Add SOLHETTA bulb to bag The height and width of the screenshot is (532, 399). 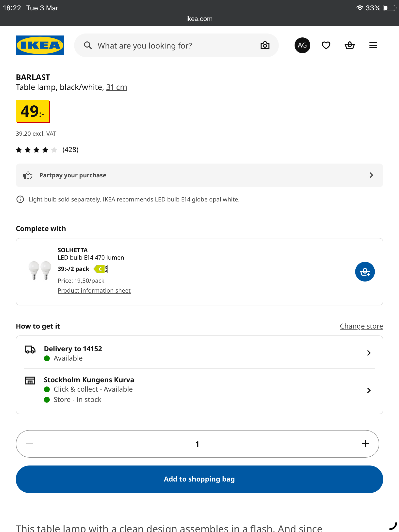(365, 272)
